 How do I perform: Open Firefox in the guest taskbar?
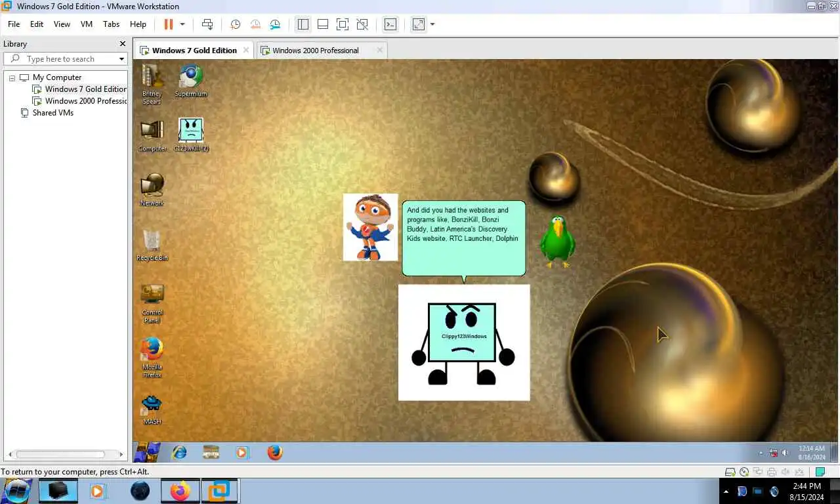275,452
